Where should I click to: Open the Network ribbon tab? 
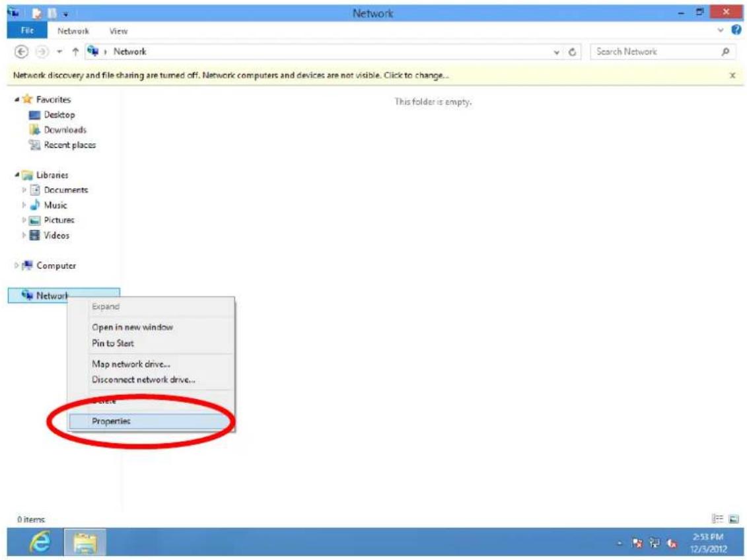tap(73, 31)
